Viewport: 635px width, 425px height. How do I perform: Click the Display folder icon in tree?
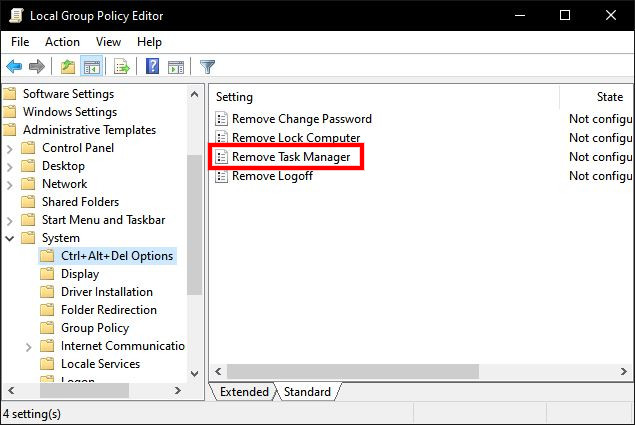[47, 273]
